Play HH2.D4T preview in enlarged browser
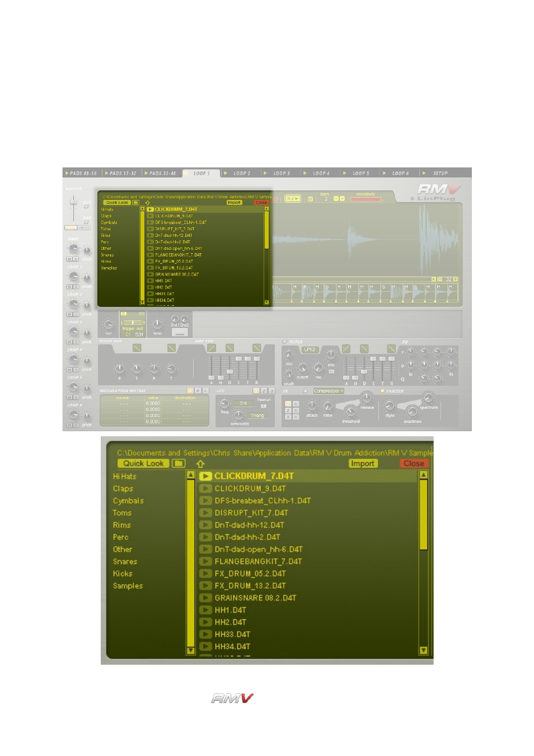 click(205, 622)
